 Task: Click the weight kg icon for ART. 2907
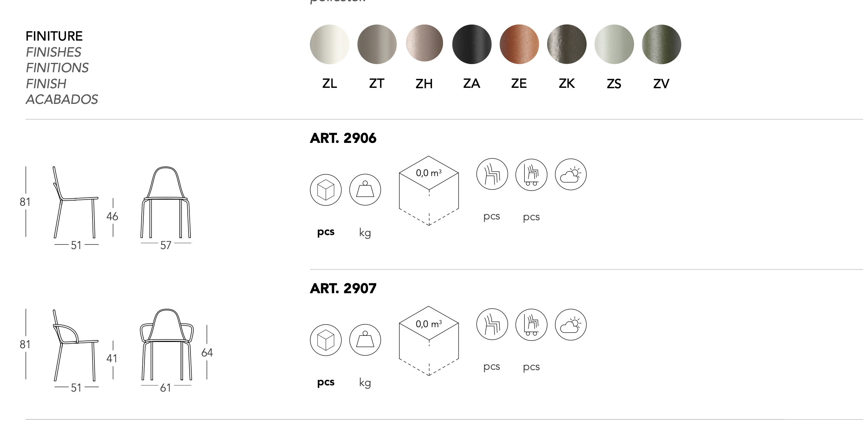[x=365, y=340]
